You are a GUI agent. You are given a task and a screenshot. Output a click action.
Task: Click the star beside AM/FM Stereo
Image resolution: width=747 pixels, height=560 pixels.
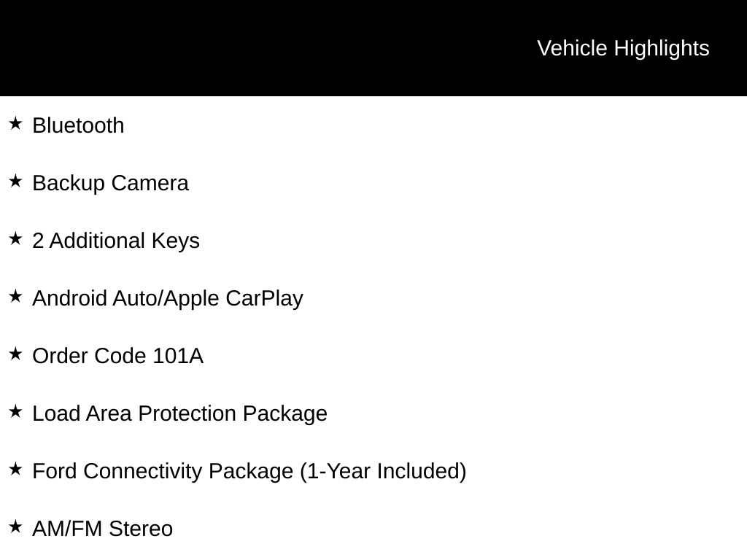[x=16, y=526]
